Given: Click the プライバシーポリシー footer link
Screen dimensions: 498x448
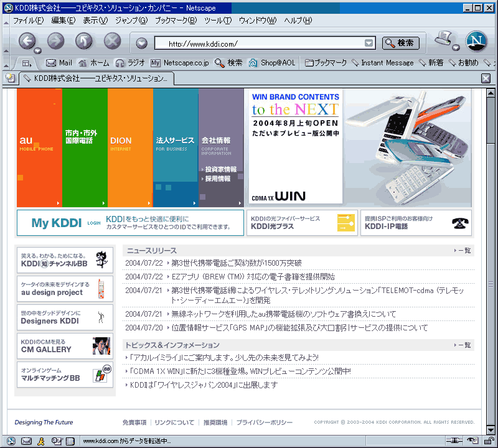Looking at the screenshot, I should pos(264,422).
